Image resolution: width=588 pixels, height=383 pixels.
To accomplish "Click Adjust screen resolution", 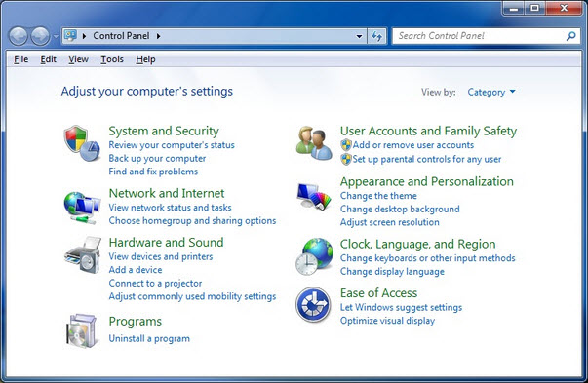I will 390,222.
